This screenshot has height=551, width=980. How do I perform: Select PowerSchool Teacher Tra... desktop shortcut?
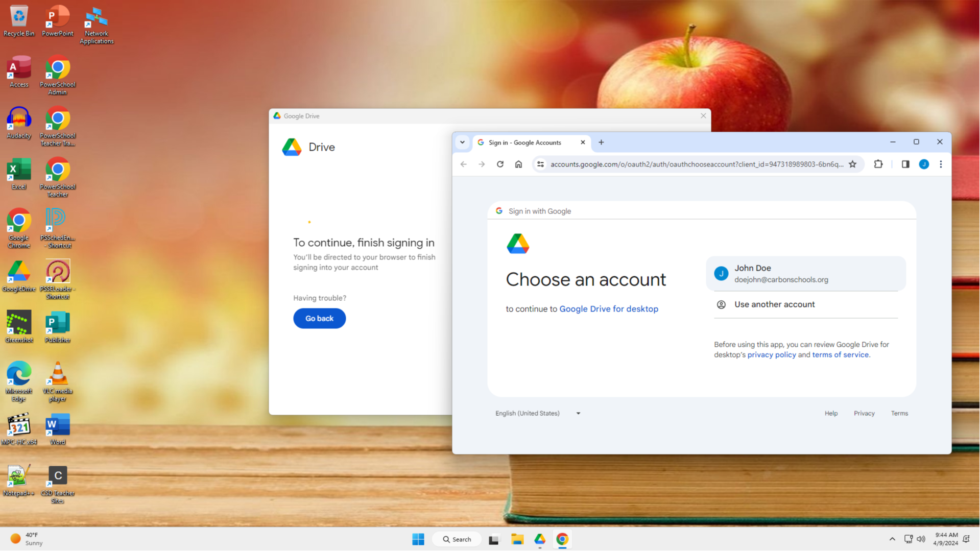point(57,127)
